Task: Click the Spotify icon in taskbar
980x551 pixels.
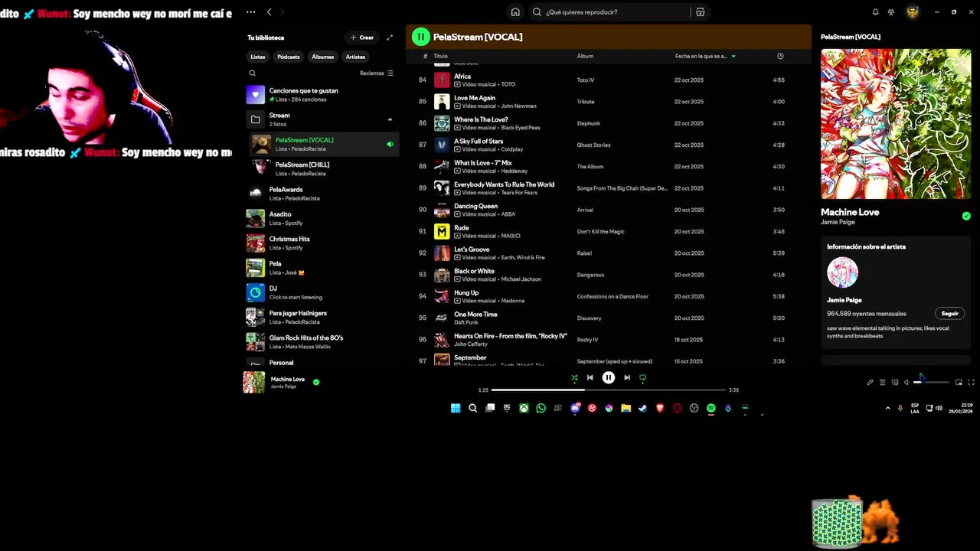Action: pos(710,409)
